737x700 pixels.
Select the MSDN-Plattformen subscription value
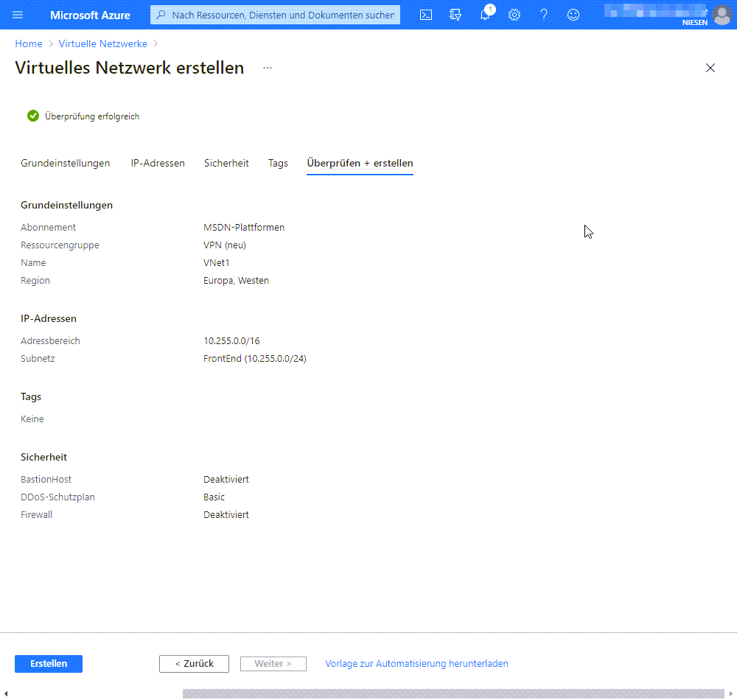[x=244, y=228]
